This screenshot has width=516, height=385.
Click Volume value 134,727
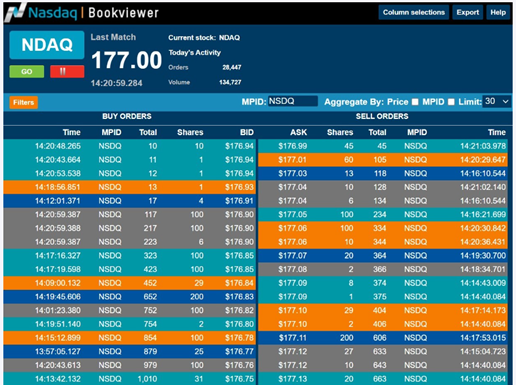click(x=230, y=82)
